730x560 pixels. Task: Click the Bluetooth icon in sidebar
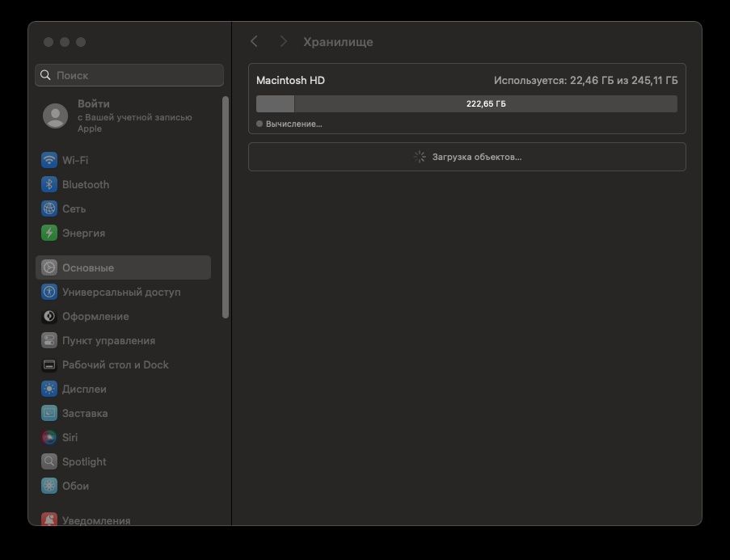point(49,184)
